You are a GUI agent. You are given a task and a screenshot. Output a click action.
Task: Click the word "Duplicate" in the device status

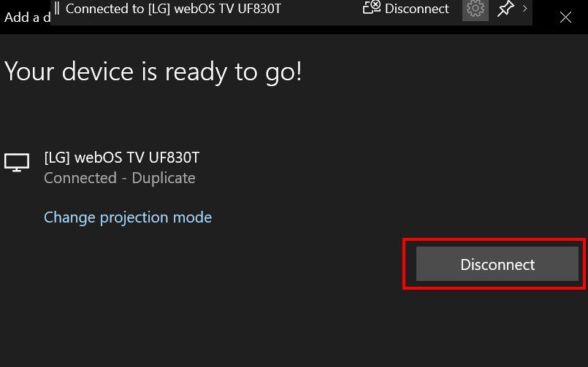164,178
